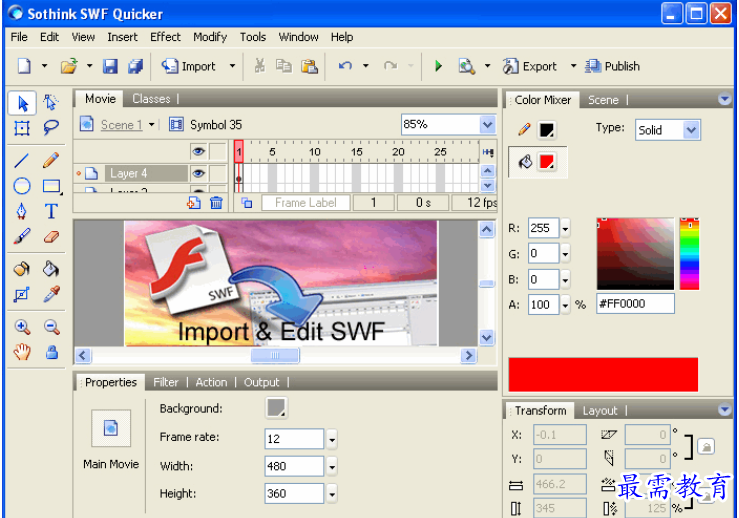Select stroke color pencil mode
The height and width of the screenshot is (518, 739).
(x=524, y=129)
